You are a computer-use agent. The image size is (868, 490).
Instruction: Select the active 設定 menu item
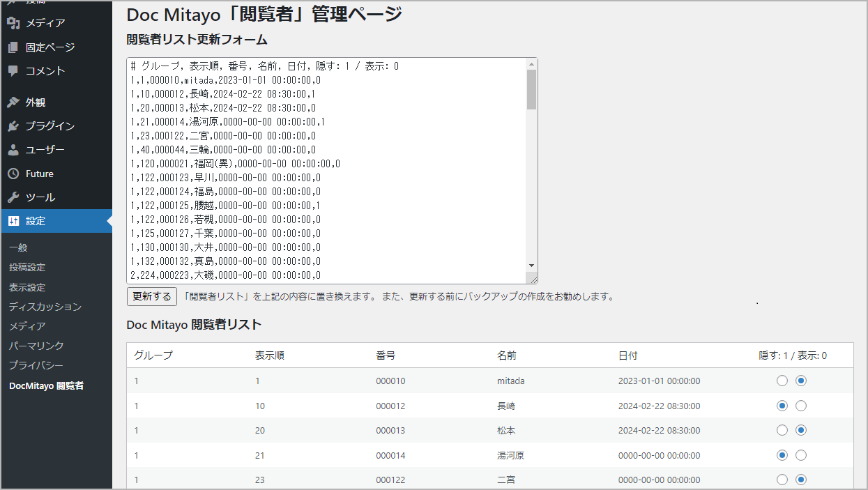56,221
